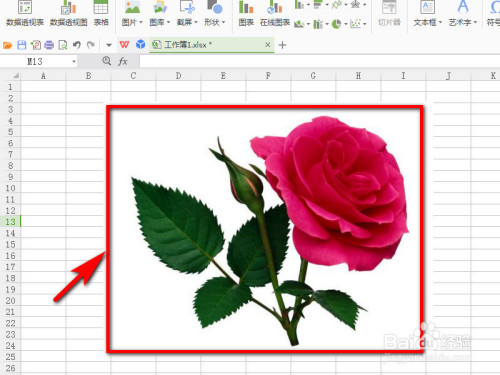Click the 在线图表 online chart icon
The width and height of the screenshot is (500, 375).
275,13
